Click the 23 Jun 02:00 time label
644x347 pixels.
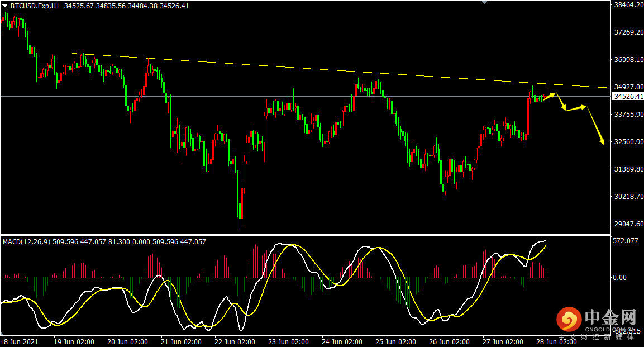tap(288, 341)
